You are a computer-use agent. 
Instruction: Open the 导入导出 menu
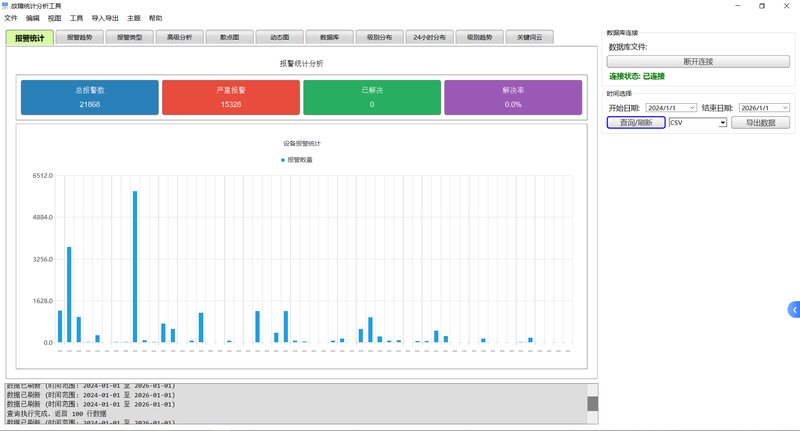[105, 18]
